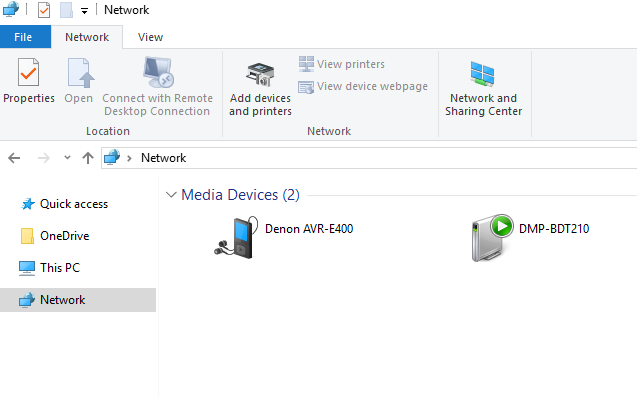Click the Network text in address bar
The image size is (637, 397).
pos(163,158)
